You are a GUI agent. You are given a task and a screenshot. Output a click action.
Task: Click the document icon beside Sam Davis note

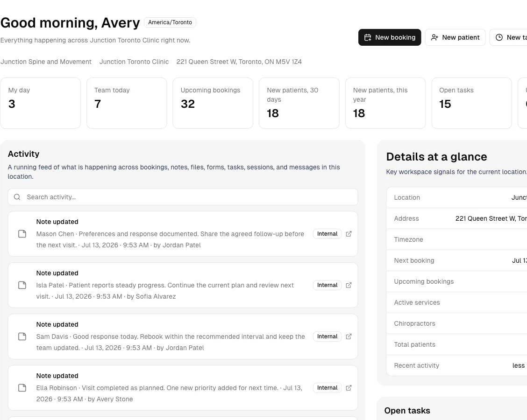tap(22, 336)
